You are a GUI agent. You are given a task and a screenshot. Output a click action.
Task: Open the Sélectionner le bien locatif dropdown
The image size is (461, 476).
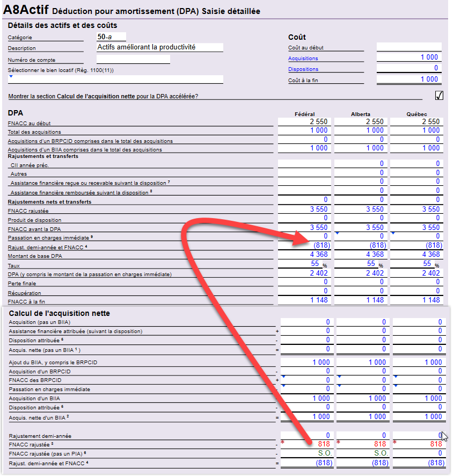11,76
